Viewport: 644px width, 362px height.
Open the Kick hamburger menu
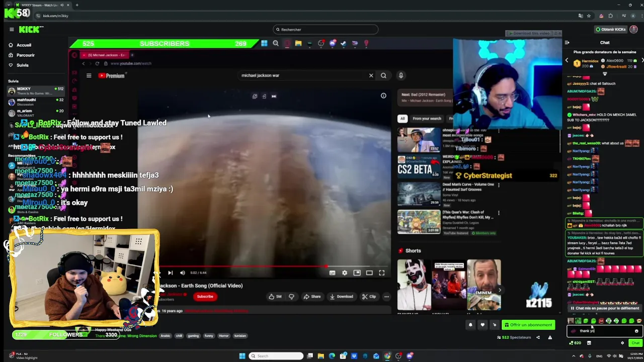tap(12, 29)
